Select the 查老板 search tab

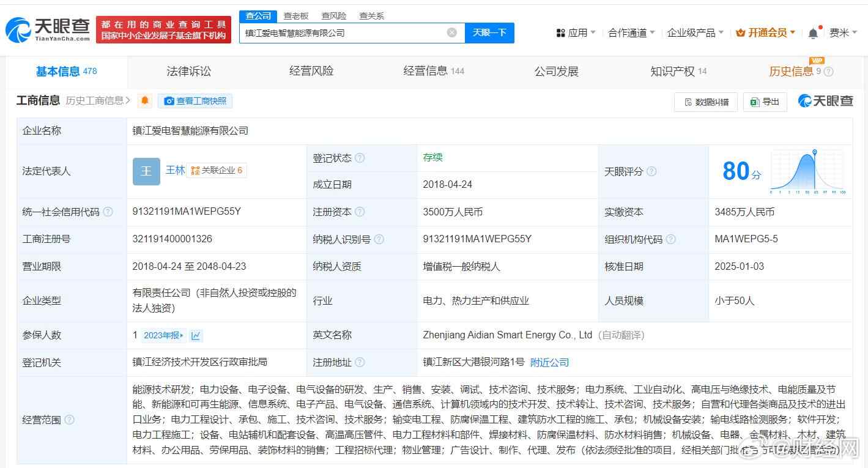pyautogui.click(x=296, y=16)
